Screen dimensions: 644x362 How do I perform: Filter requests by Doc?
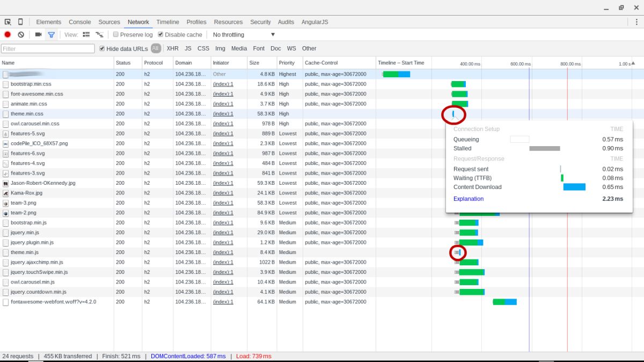click(x=275, y=48)
